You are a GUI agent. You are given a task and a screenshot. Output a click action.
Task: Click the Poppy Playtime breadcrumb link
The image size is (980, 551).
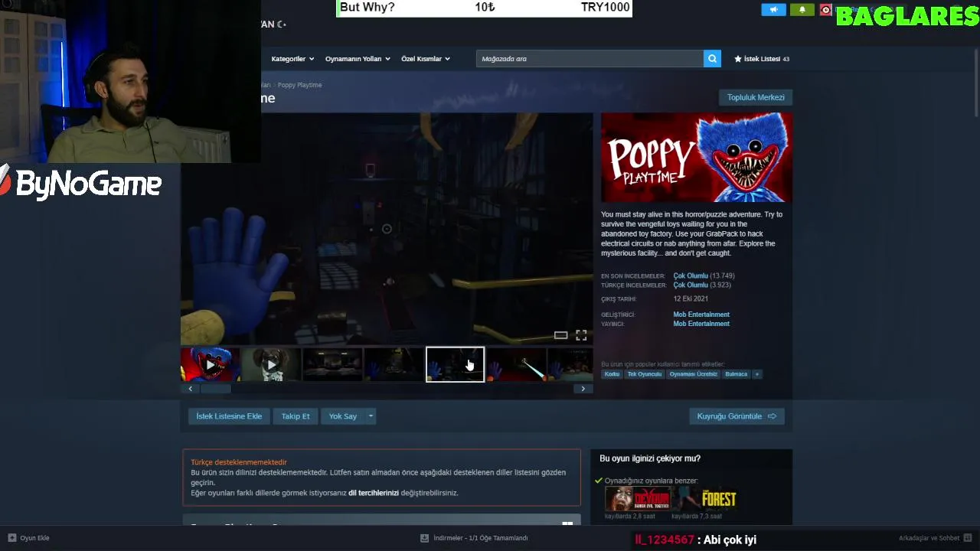pos(299,85)
